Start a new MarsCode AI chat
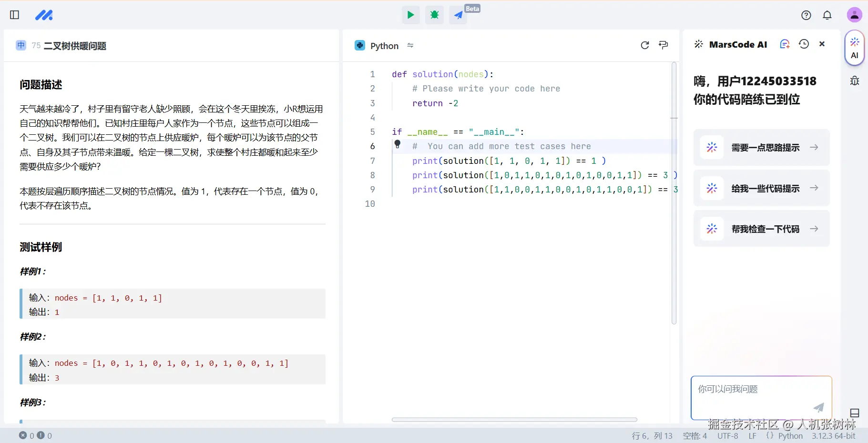Image resolution: width=868 pixels, height=443 pixels. pyautogui.click(x=785, y=44)
